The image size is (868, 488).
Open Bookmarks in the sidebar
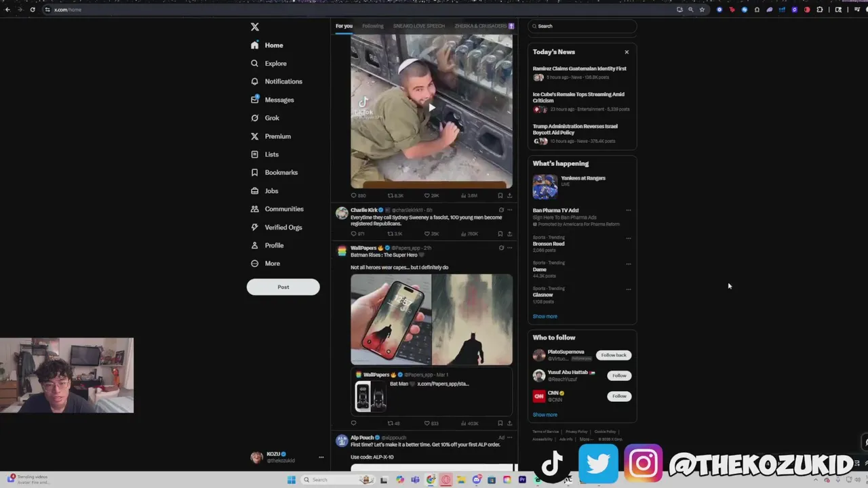[x=274, y=173]
